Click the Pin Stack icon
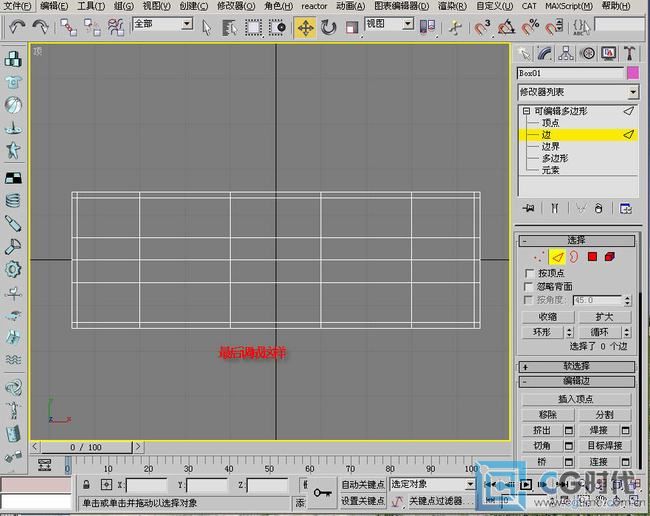The height and width of the screenshot is (516, 650). (529, 208)
